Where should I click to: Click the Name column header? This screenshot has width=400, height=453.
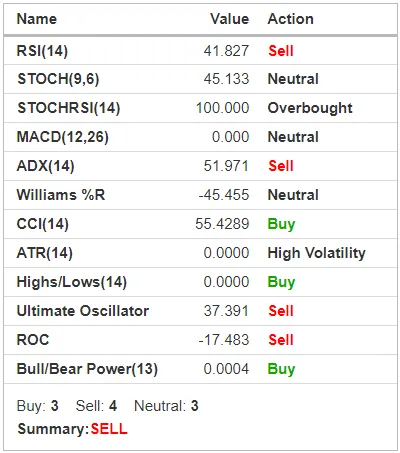coord(37,19)
